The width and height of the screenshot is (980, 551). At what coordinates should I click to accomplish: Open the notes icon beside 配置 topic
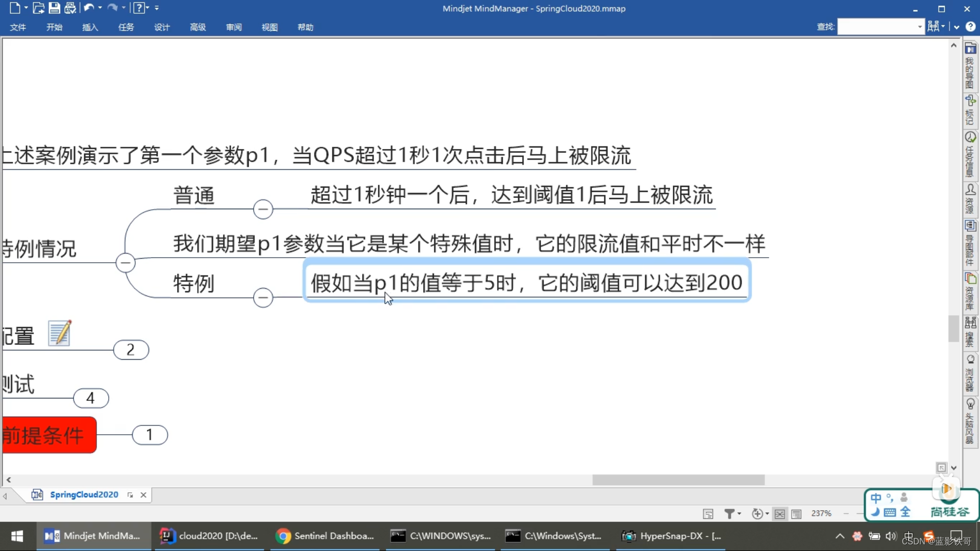point(60,334)
